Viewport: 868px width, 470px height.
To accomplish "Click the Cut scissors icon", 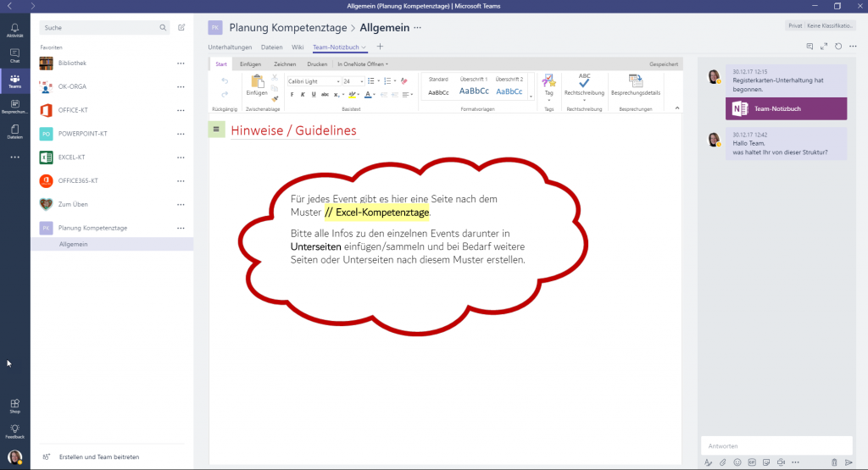I will (275, 77).
